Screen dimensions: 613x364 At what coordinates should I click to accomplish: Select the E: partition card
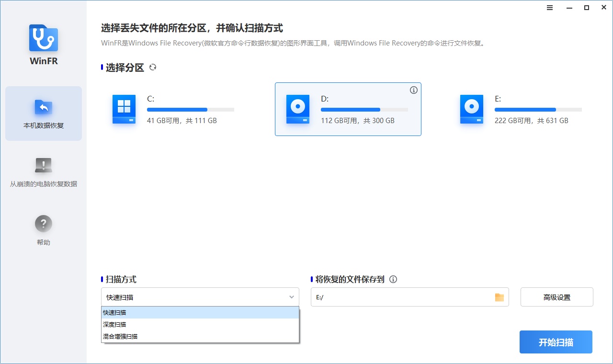521,109
